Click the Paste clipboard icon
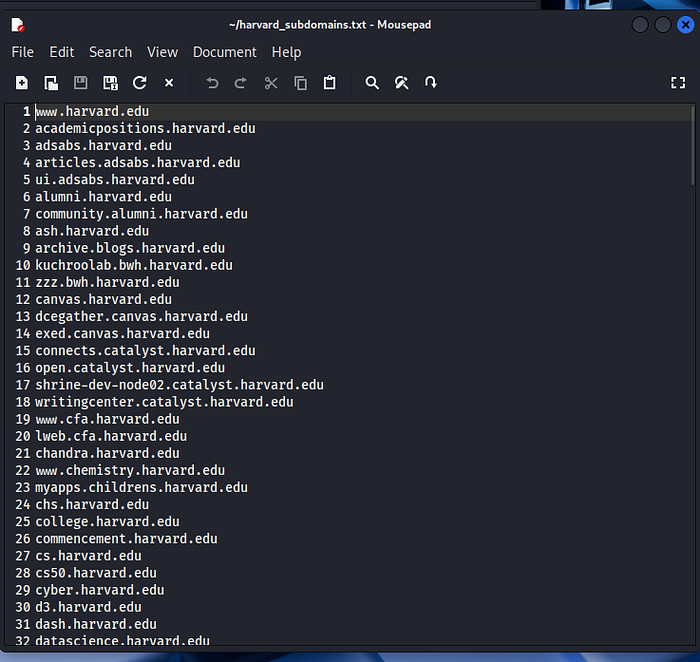Screen dimensions: 700x662 coord(329,83)
